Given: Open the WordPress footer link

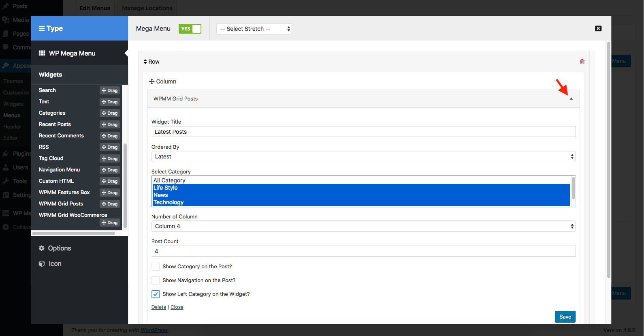Looking at the screenshot, I should click(154, 330).
